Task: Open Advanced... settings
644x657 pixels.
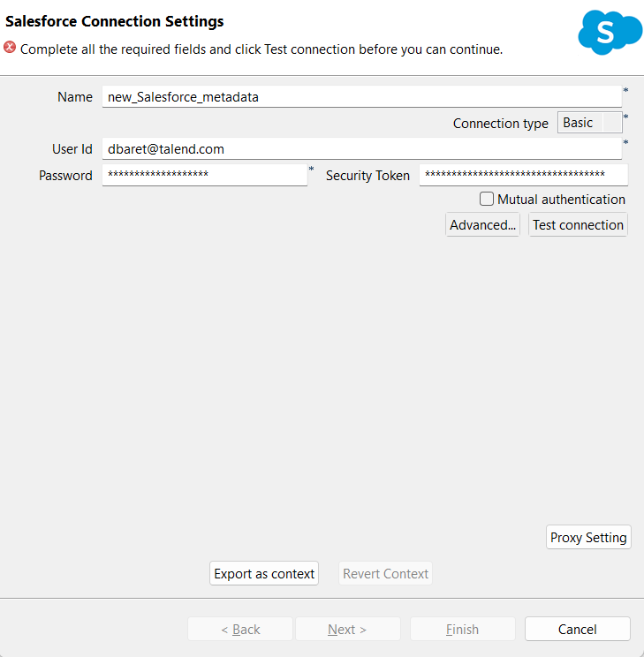Action: [482, 224]
